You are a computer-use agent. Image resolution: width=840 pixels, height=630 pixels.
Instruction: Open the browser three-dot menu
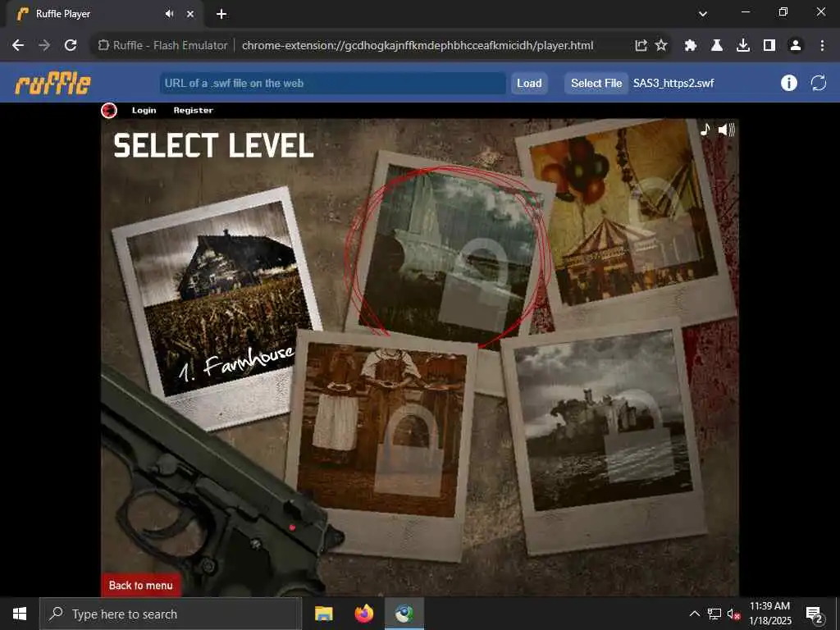(822, 46)
